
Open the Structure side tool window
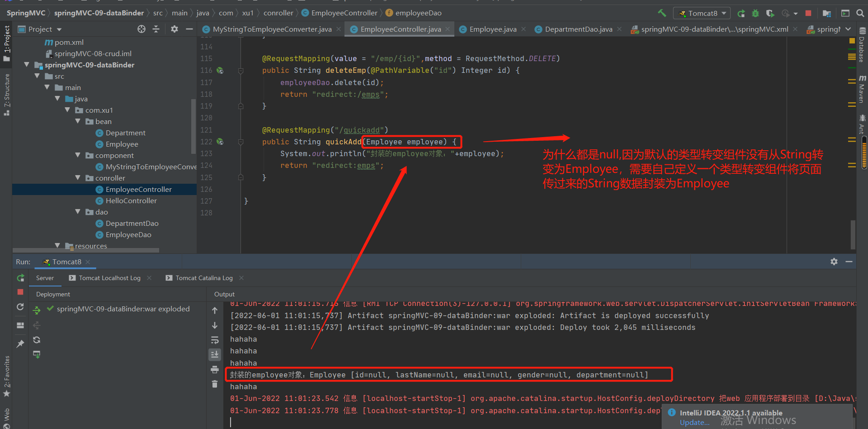coord(7,94)
